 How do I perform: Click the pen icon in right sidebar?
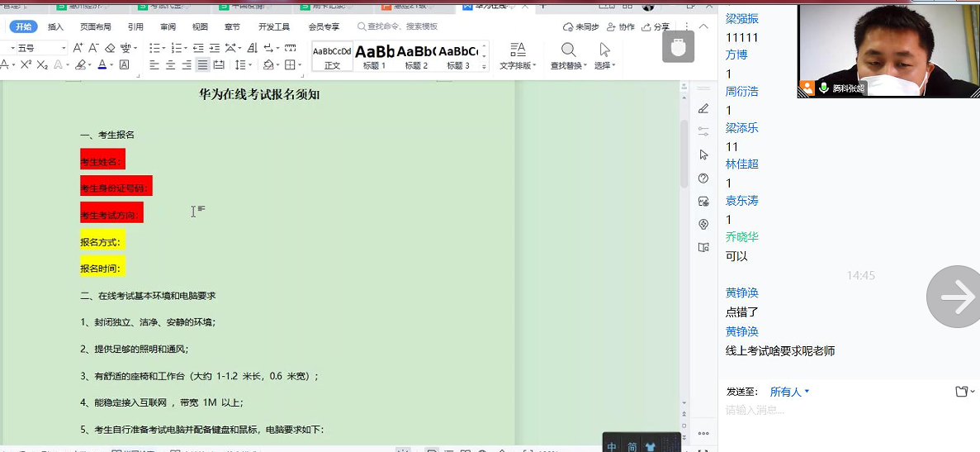(x=703, y=109)
